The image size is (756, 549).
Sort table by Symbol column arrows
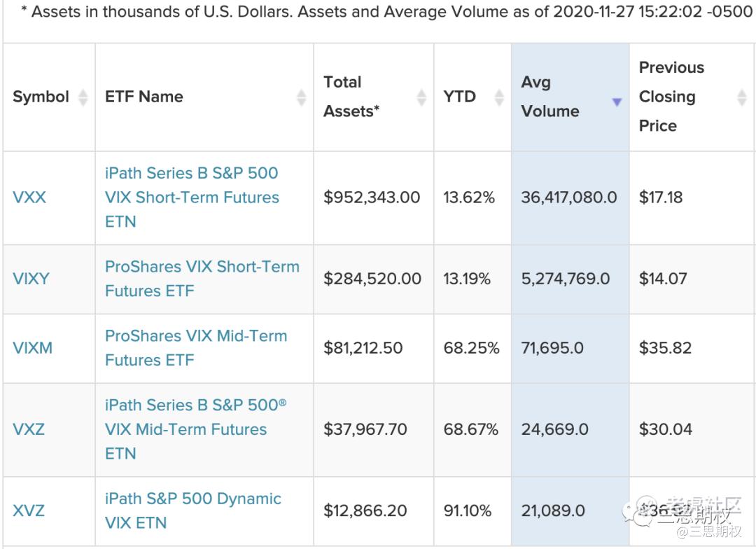click(83, 97)
